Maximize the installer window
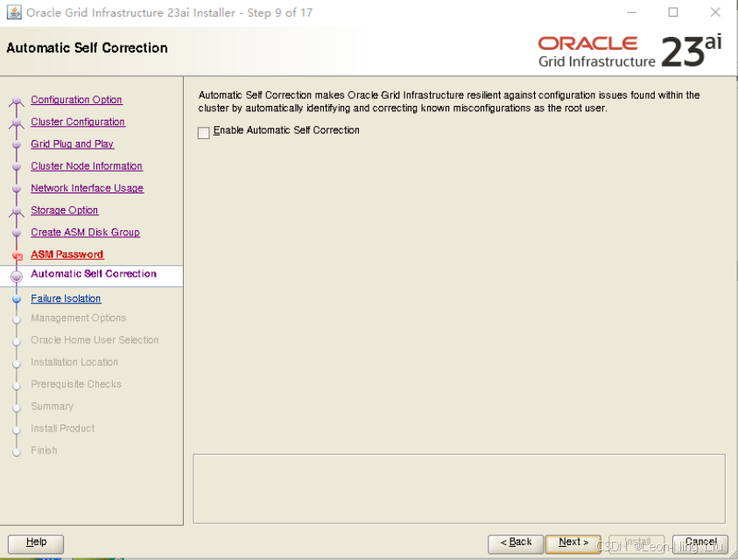The image size is (738, 560). click(x=673, y=12)
